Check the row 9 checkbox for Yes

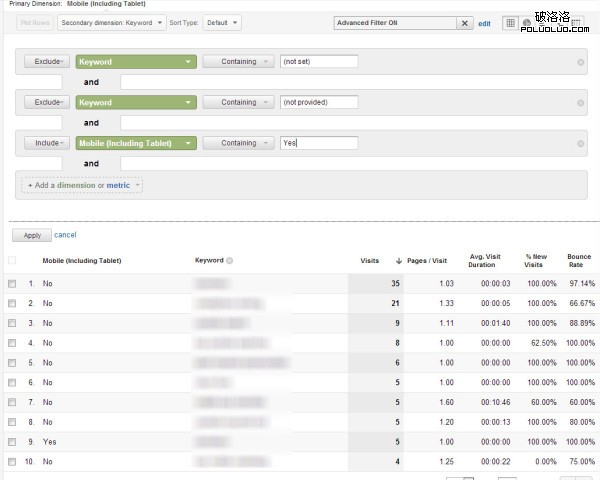(x=12, y=441)
